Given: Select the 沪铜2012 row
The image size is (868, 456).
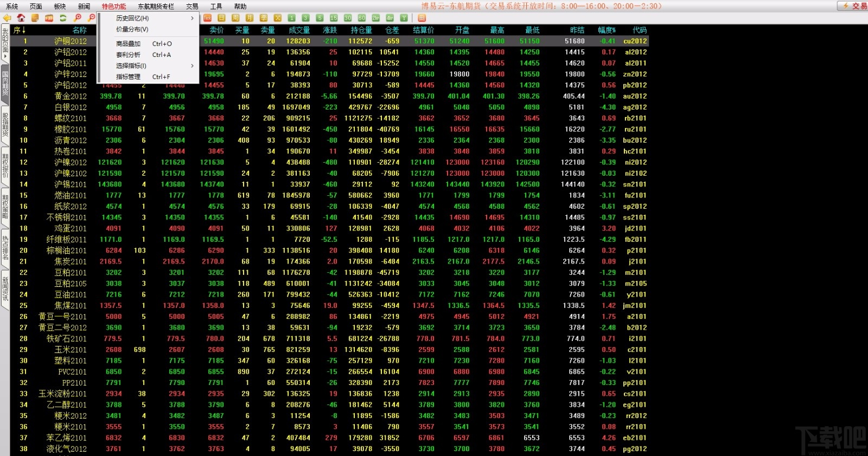Looking at the screenshot, I should (x=330, y=41).
